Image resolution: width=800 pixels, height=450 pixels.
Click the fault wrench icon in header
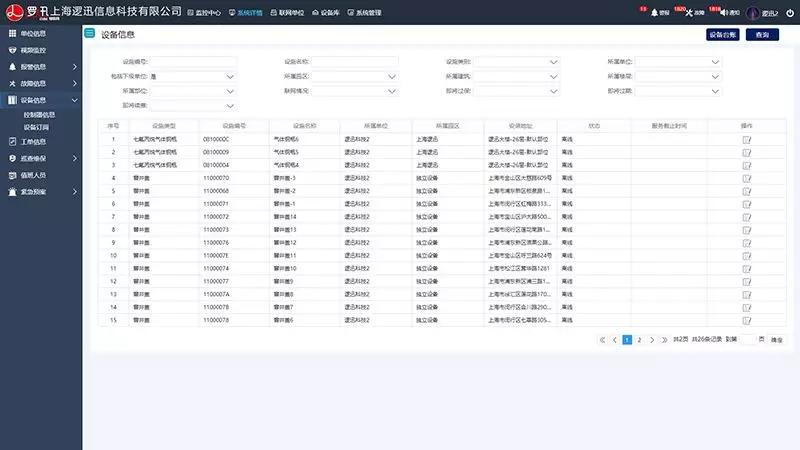pos(689,13)
